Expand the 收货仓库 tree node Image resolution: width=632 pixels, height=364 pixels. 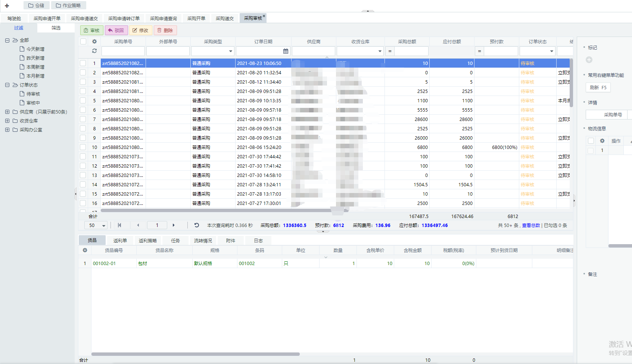(7, 121)
